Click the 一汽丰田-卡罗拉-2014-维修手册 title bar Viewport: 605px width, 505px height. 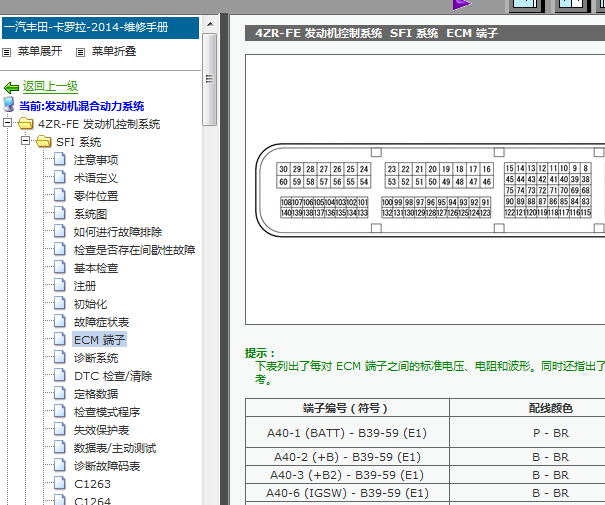pos(100,27)
